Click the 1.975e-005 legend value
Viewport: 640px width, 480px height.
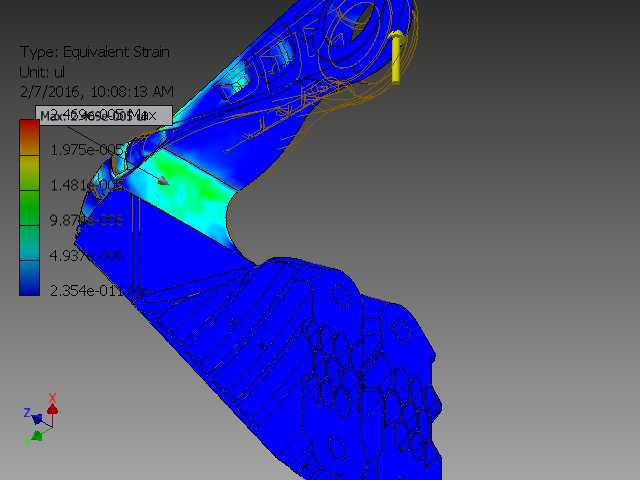pos(86,150)
